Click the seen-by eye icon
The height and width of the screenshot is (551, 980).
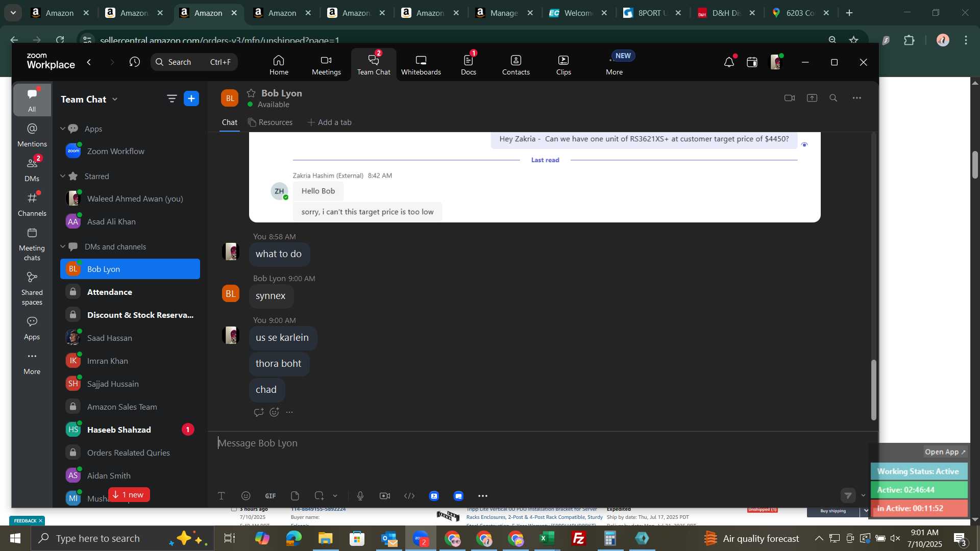804,145
